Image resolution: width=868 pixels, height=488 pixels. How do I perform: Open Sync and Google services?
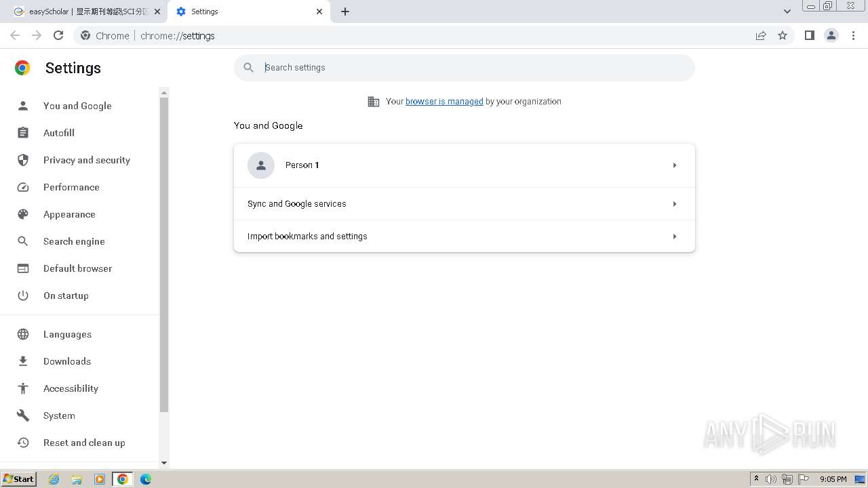coord(465,204)
